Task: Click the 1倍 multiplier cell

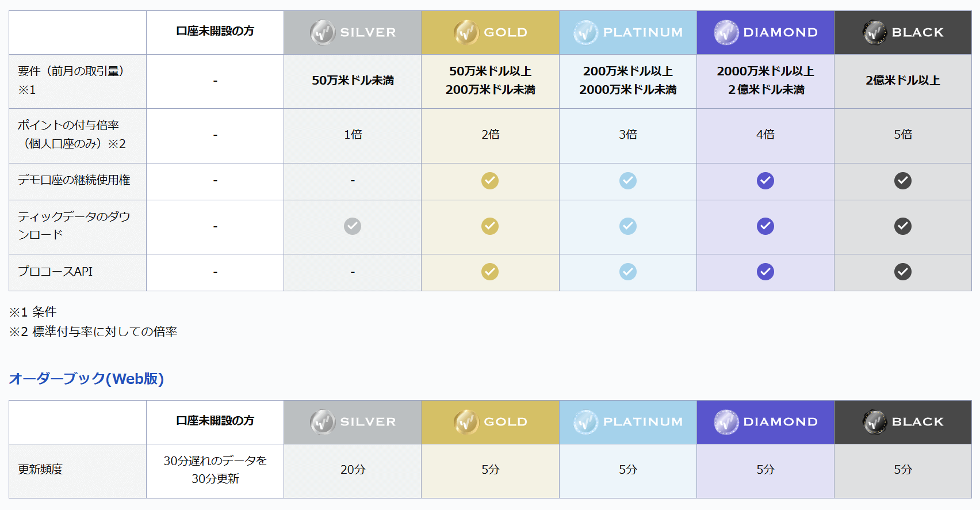Action: (353, 135)
